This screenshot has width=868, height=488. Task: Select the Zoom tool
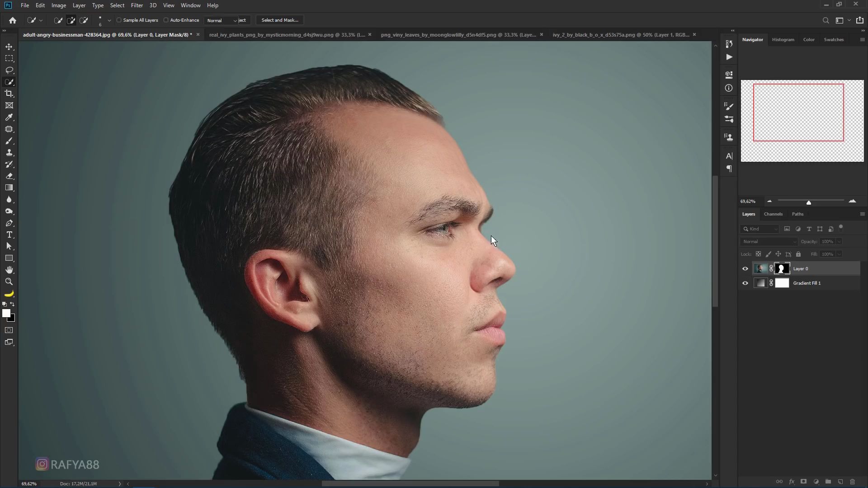(9, 282)
